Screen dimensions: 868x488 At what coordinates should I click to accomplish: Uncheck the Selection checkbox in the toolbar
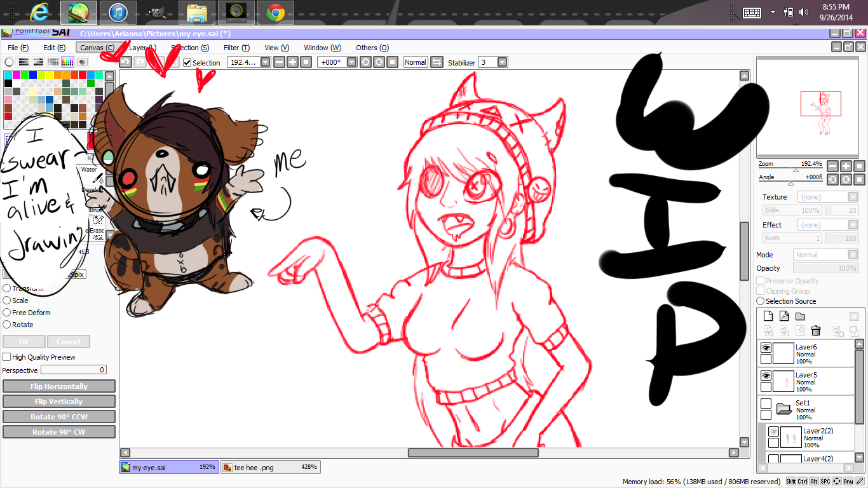(x=187, y=62)
